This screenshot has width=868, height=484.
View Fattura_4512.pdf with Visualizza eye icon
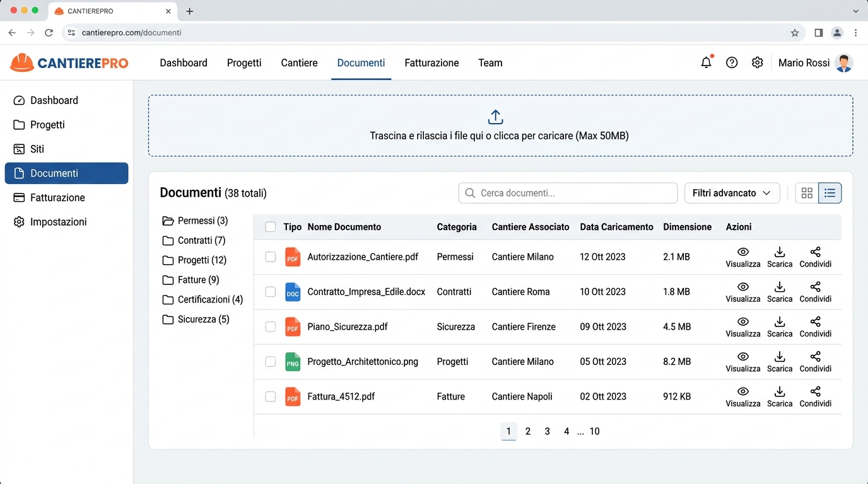click(x=742, y=396)
